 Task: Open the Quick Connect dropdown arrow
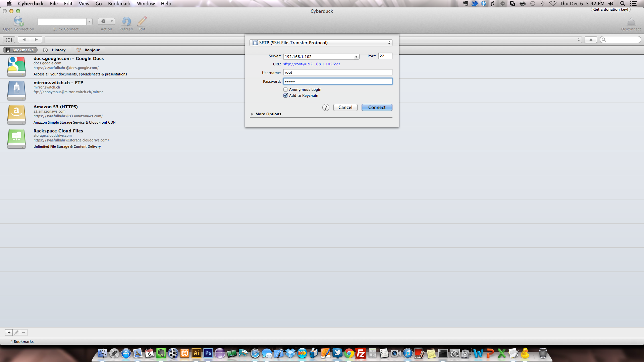(x=89, y=21)
